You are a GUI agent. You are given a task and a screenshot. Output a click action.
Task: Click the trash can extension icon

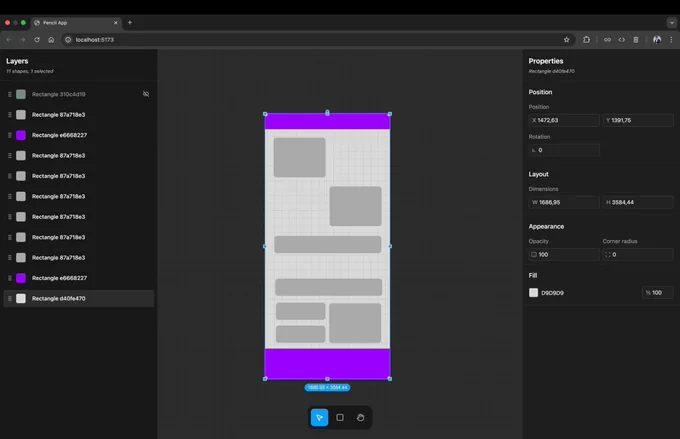click(x=636, y=39)
